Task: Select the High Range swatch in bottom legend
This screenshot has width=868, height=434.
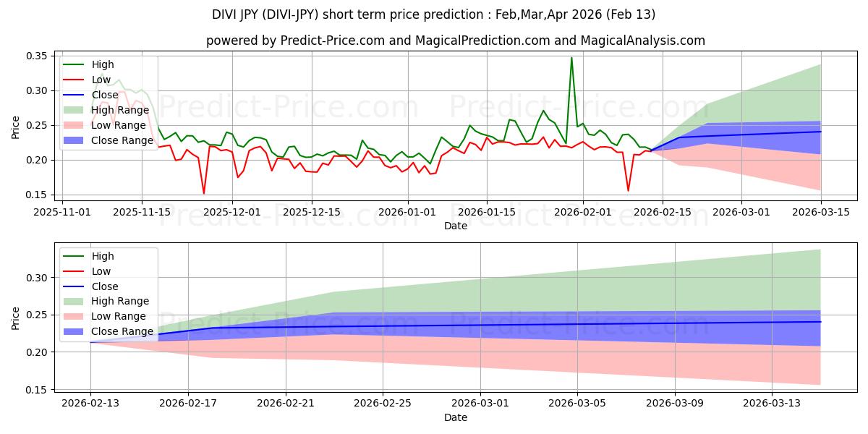Action: click(74, 301)
